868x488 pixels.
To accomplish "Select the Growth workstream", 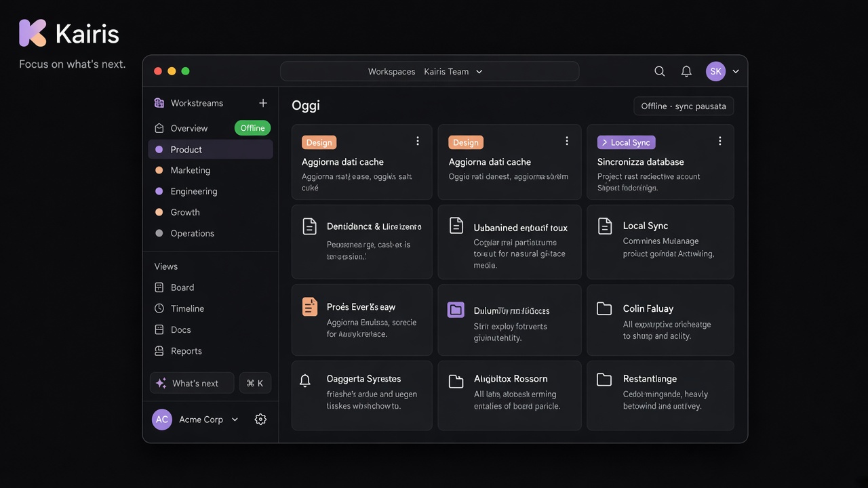I will pos(210,212).
